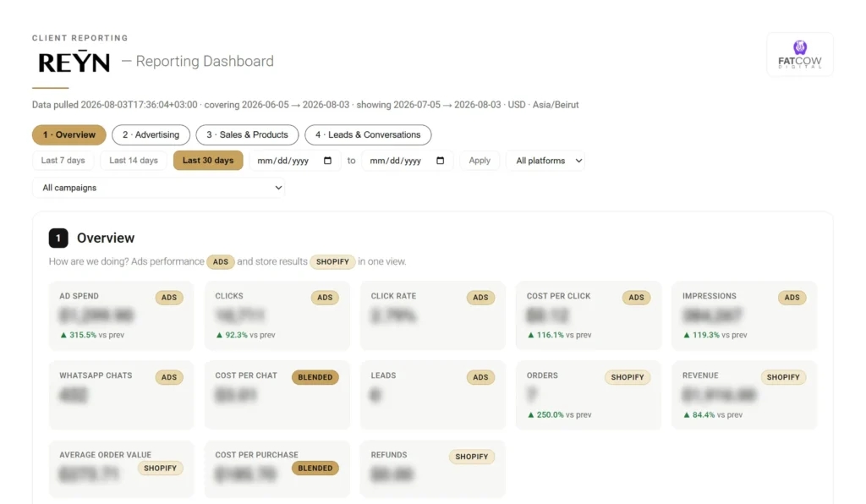The height and width of the screenshot is (504, 866).
Task: Click the Impressions metric card
Action: coord(744,315)
